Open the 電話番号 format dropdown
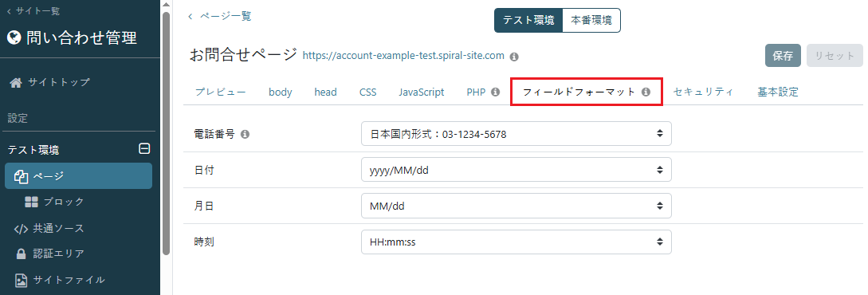 pyautogui.click(x=516, y=134)
